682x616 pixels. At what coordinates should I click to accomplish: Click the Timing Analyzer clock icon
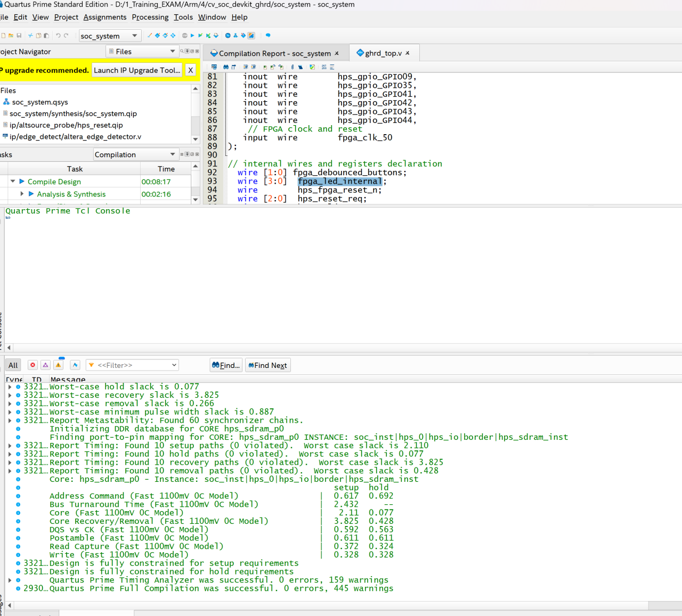click(x=228, y=36)
